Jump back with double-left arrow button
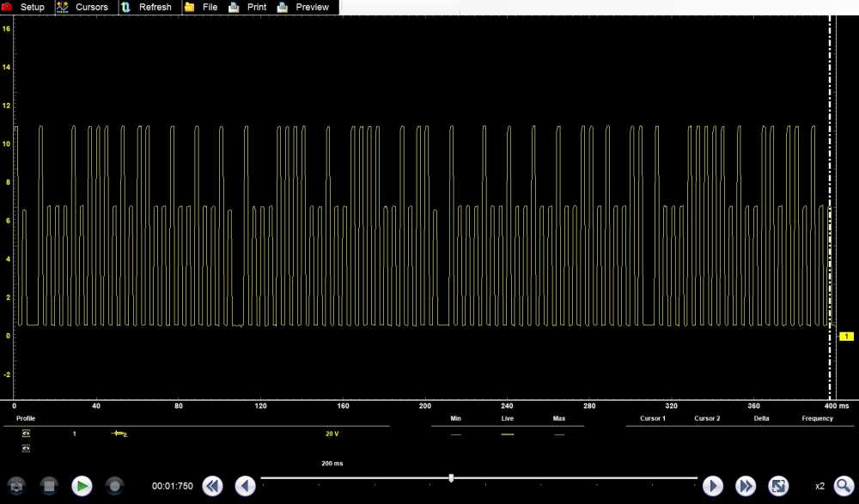This screenshot has height=504, width=859. tap(212, 486)
